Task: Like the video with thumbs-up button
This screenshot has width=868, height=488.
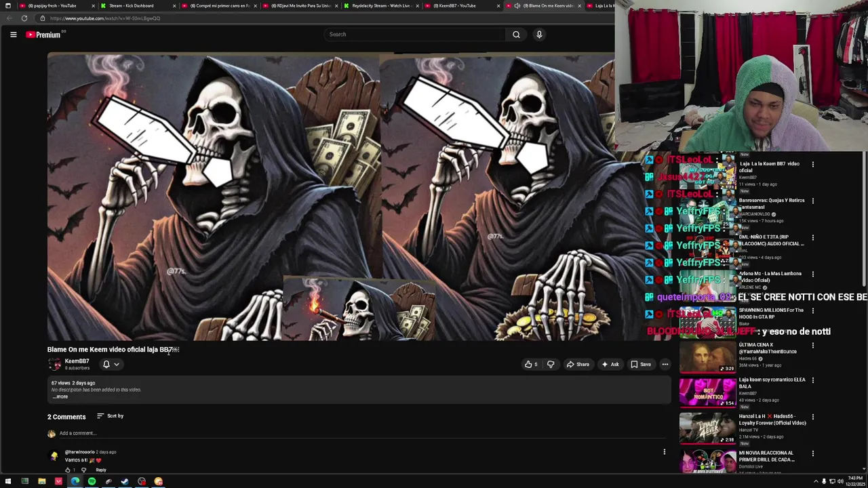Action: [x=531, y=365]
